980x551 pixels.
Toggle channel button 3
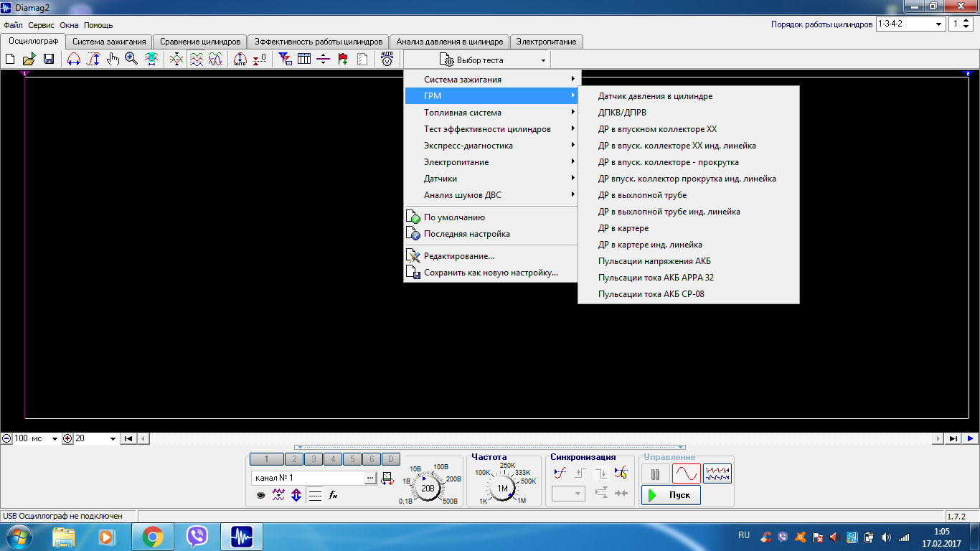pos(313,459)
